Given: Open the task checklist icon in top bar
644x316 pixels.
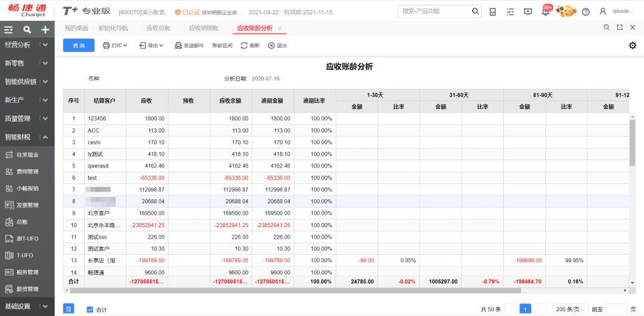Looking at the screenshot, I should (510, 12).
